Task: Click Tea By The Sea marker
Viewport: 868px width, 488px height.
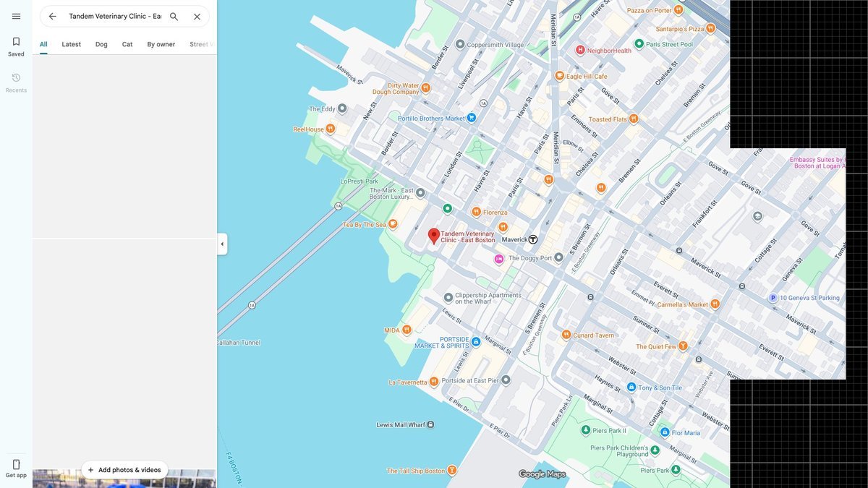Action: pyautogui.click(x=393, y=224)
